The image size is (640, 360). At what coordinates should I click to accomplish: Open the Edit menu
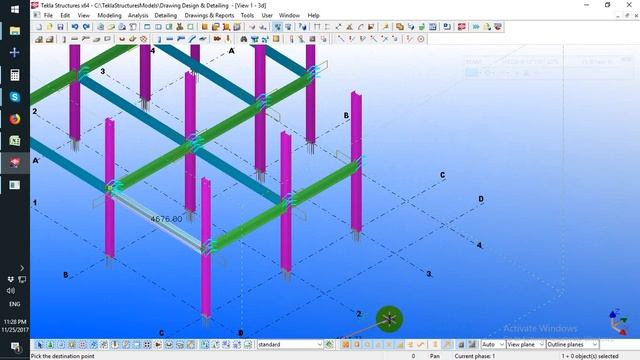point(65,16)
